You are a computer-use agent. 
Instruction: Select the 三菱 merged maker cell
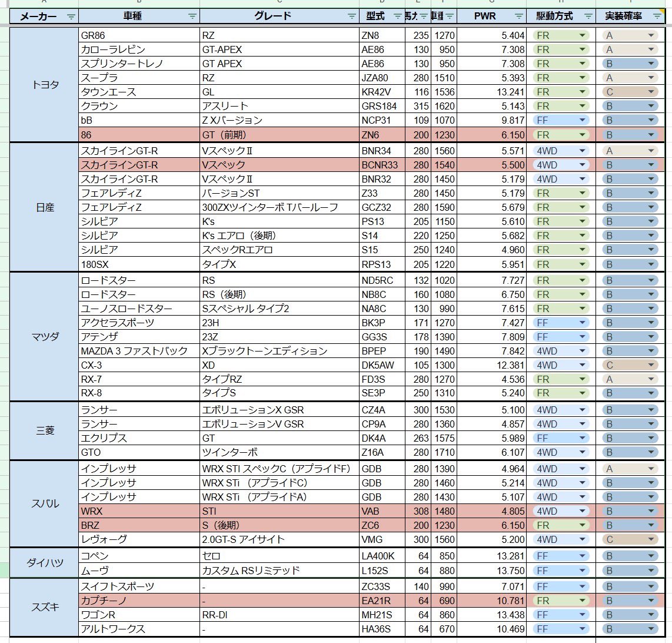[x=44, y=430]
